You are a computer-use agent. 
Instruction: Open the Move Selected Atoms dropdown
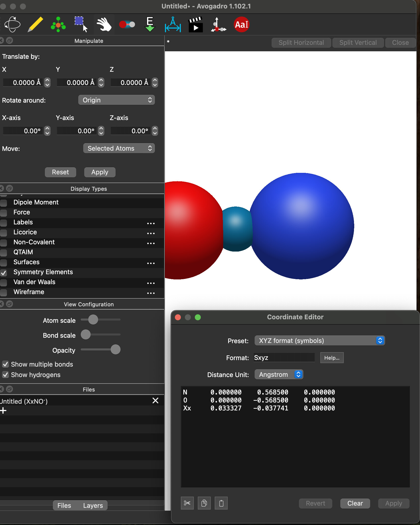click(x=119, y=148)
